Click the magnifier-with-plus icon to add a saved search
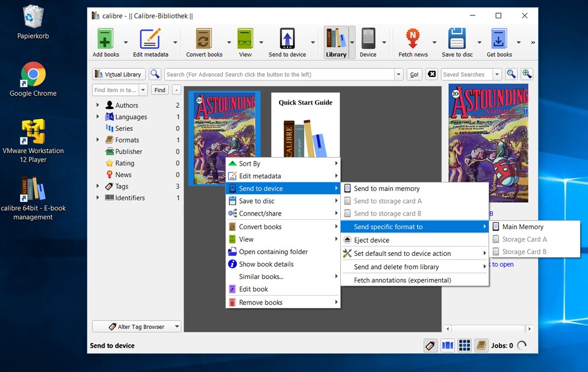This screenshot has height=372, width=588. (527, 74)
